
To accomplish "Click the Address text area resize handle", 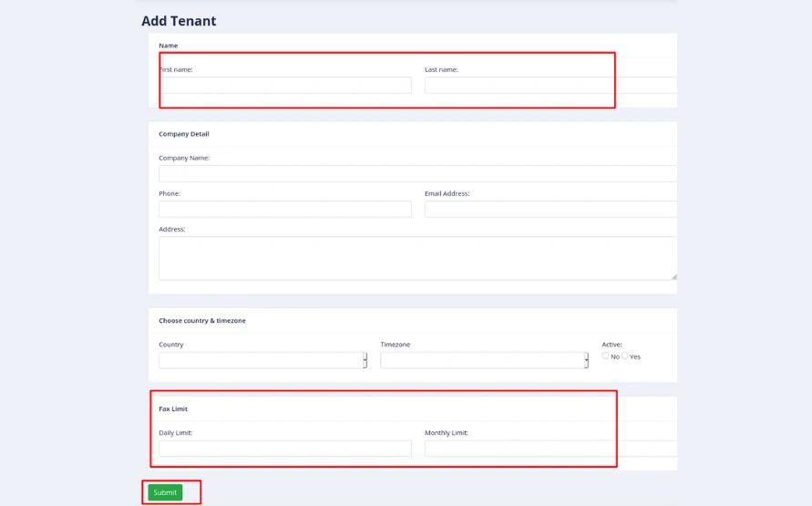I will 673,276.
